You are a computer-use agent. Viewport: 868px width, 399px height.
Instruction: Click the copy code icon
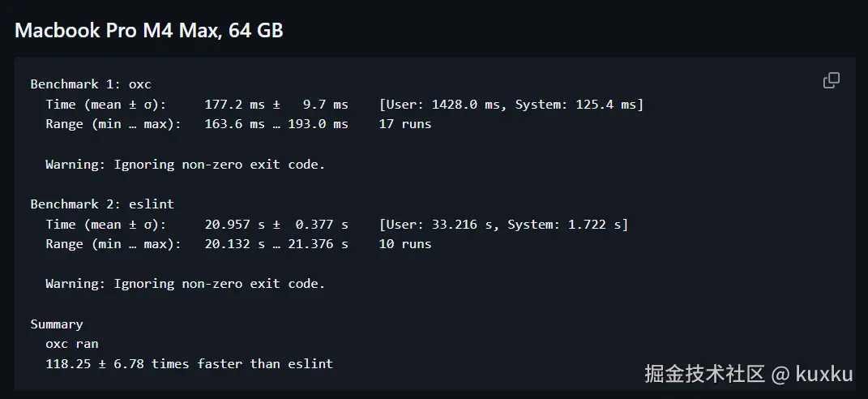(831, 80)
